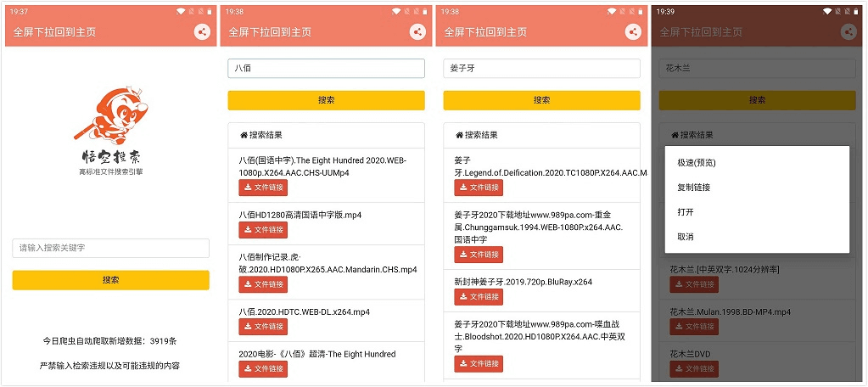The height and width of the screenshot is (387, 868).
Task: Click the 全屏下拉回到主页 title on the 八佰 screen
Action: pyautogui.click(x=270, y=32)
